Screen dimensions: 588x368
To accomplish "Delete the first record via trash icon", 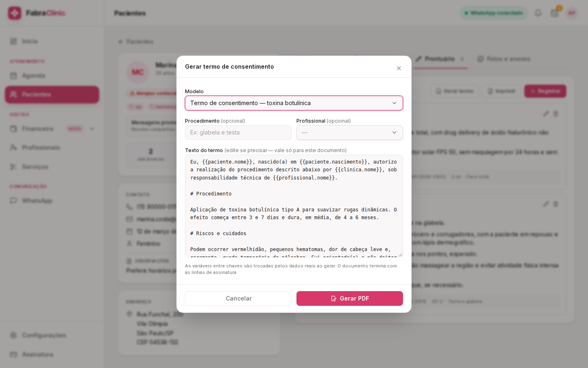I will tap(556, 114).
